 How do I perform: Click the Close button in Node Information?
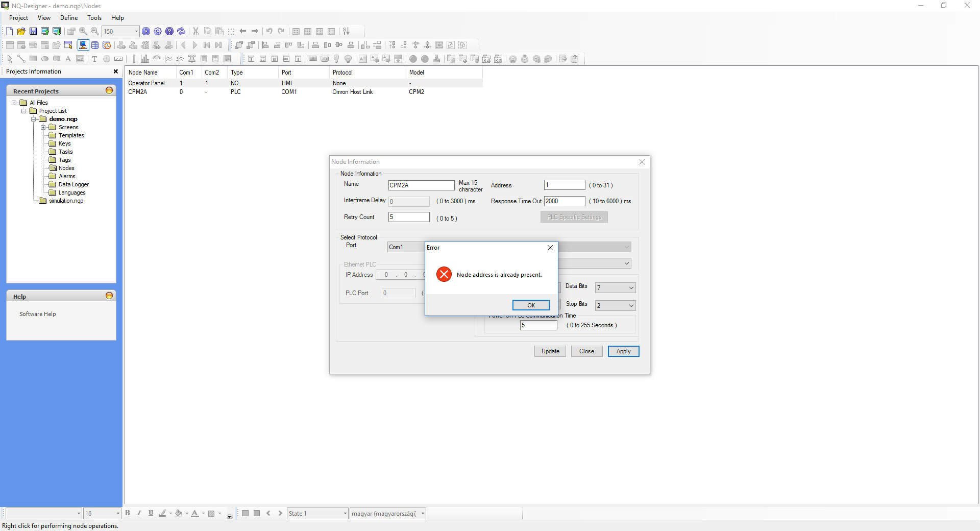tap(586, 351)
